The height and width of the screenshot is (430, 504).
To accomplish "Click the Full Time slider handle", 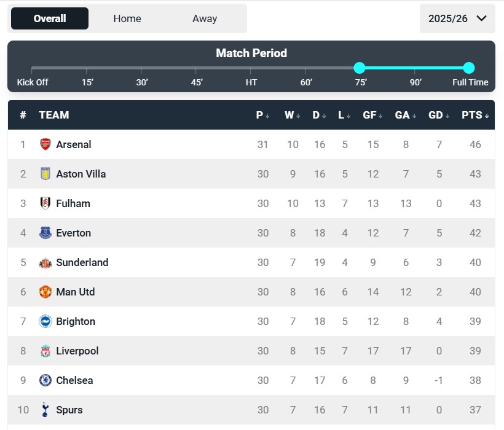I will click(469, 68).
